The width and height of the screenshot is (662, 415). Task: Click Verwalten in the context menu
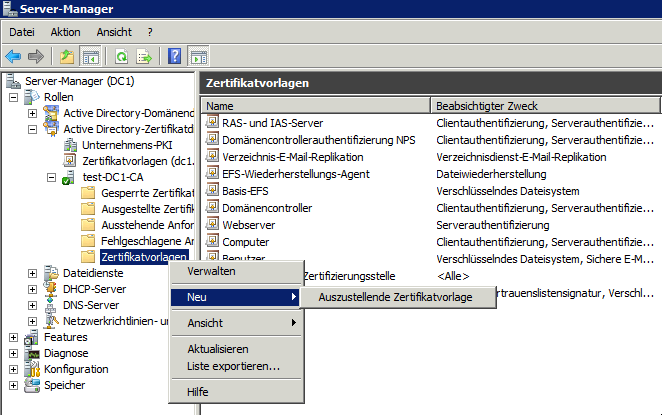tap(211, 271)
